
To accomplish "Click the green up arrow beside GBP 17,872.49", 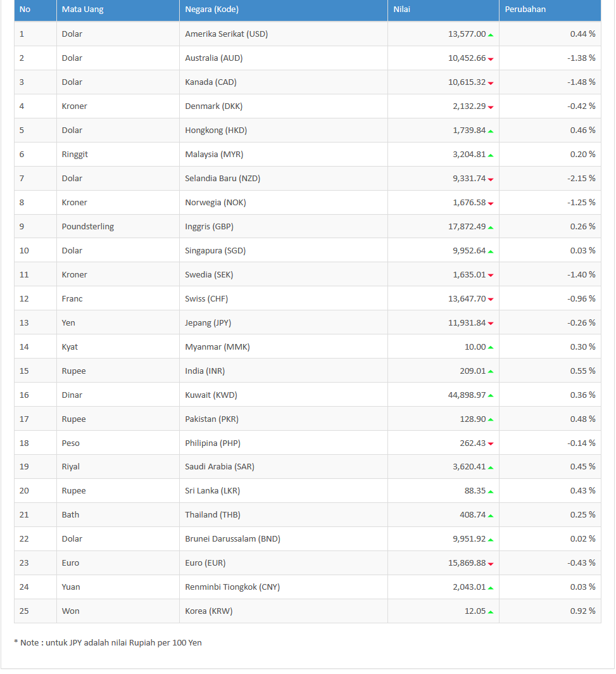I will point(491,227).
